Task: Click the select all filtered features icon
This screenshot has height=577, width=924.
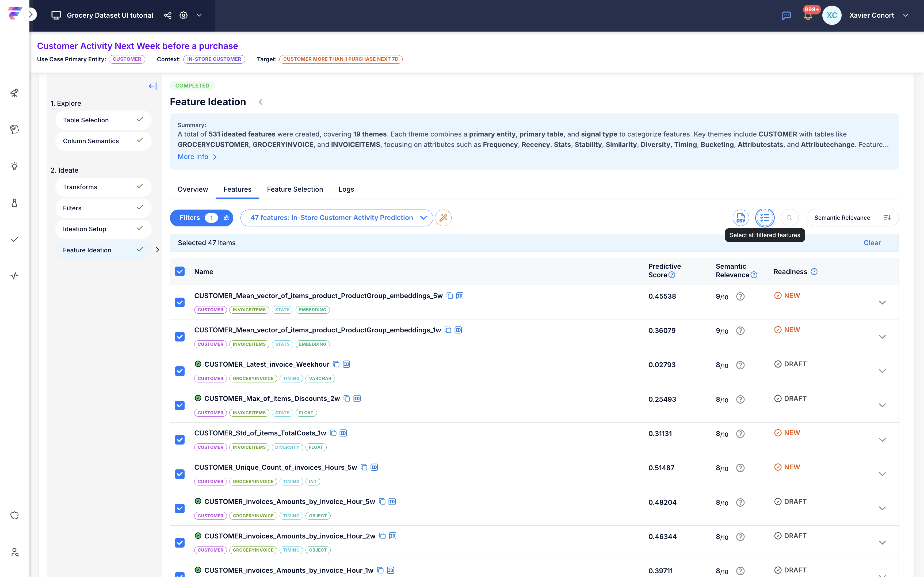Action: (x=765, y=218)
